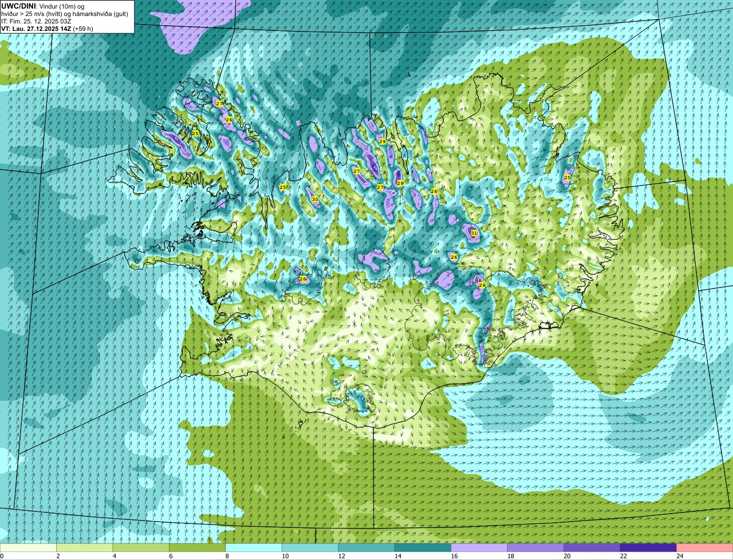This screenshot has width=733, height=560.
Task: Select the 12–14 m/s teal legend band
Action: point(366,547)
